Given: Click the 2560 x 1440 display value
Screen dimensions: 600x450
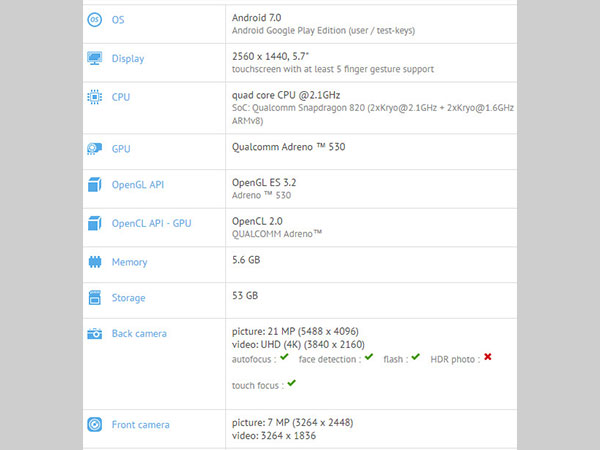Looking at the screenshot, I should [267, 57].
